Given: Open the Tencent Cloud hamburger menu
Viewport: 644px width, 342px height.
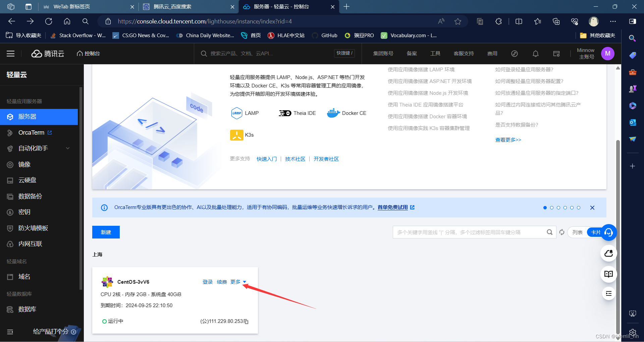Looking at the screenshot, I should coord(10,54).
